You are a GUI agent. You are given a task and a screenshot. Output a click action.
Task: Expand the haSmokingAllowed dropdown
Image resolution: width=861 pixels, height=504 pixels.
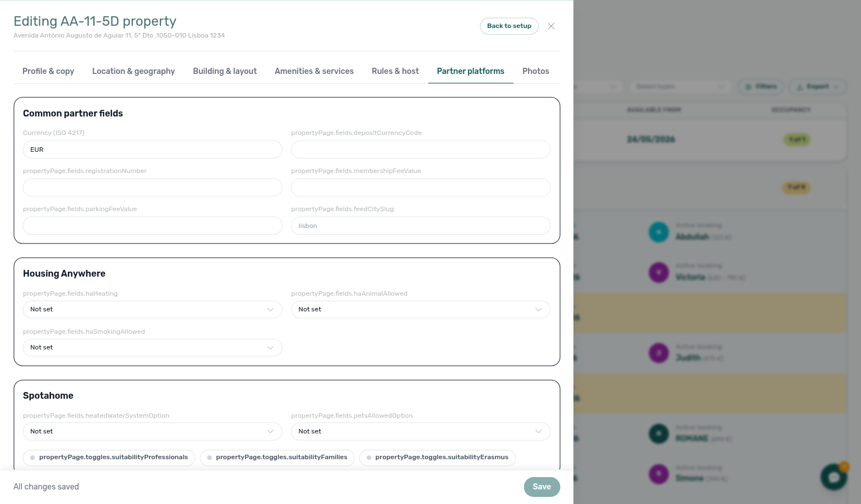point(152,348)
